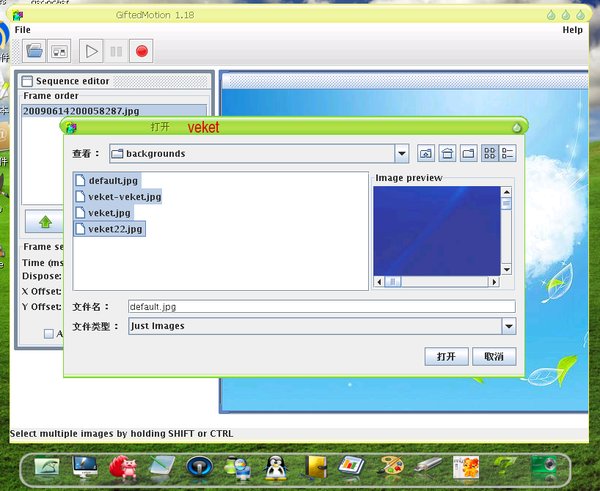Open the USB drive dock icon
The image size is (600, 491).
click(428, 466)
